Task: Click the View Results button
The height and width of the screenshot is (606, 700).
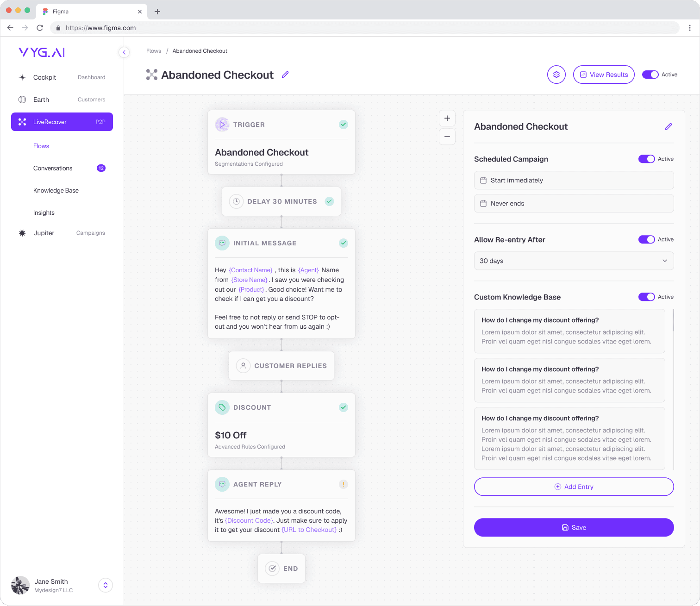Action: tap(604, 74)
